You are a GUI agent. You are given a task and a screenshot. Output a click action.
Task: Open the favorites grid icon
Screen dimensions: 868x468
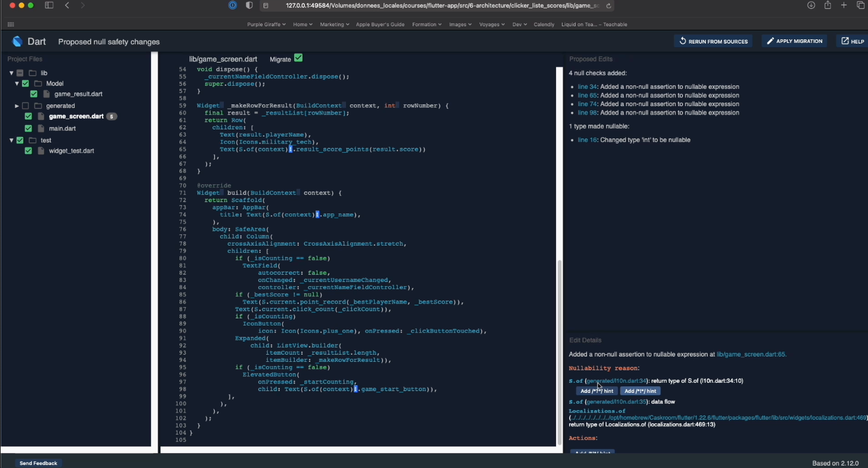pyautogui.click(x=11, y=24)
